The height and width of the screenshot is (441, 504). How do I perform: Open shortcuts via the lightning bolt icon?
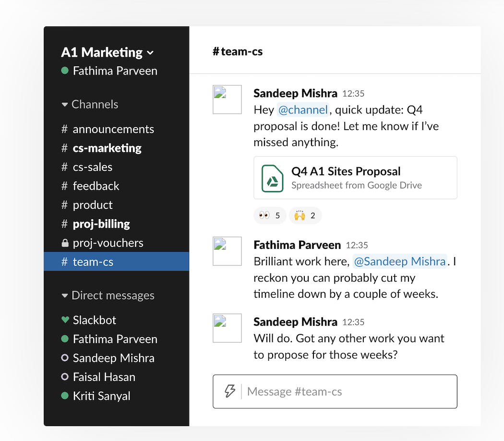[x=229, y=391]
